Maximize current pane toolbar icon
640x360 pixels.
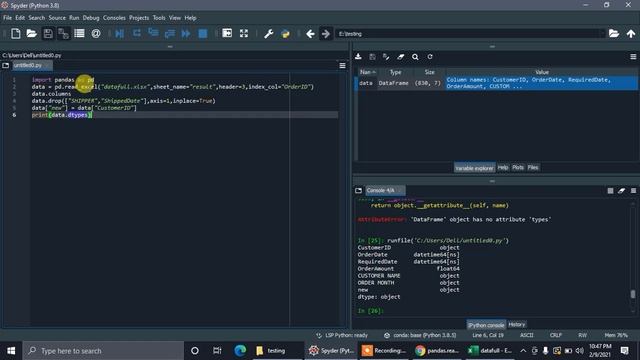pyautogui.click(x=227, y=33)
